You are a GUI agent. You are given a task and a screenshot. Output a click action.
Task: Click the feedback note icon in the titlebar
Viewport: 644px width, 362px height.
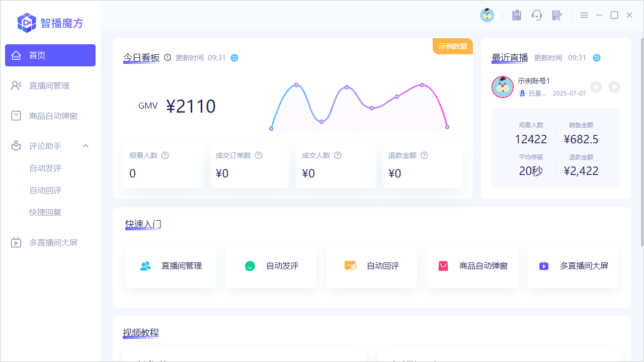coord(557,15)
